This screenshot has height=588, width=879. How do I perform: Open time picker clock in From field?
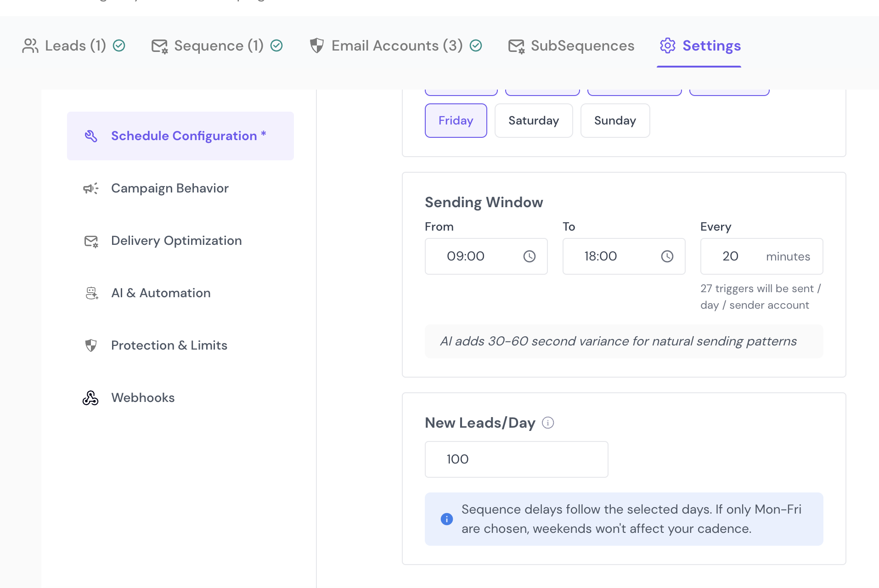click(x=530, y=256)
